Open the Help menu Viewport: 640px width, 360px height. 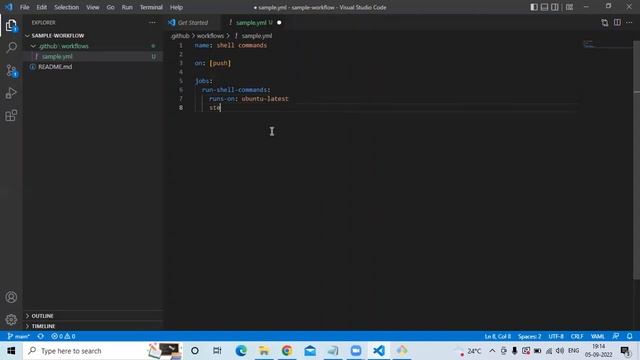tap(176, 7)
